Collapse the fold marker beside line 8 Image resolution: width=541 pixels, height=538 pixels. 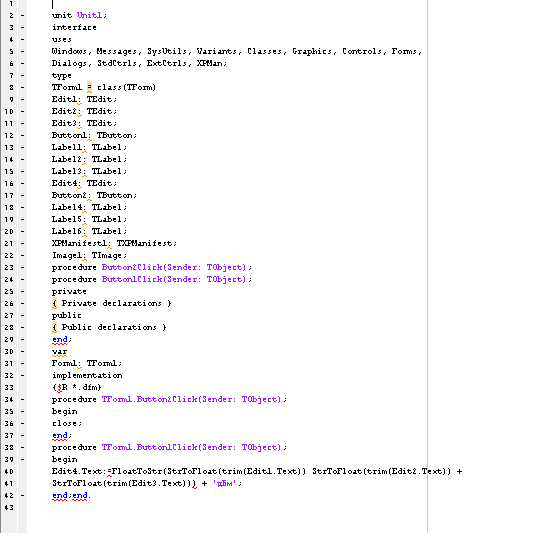tap(22, 88)
